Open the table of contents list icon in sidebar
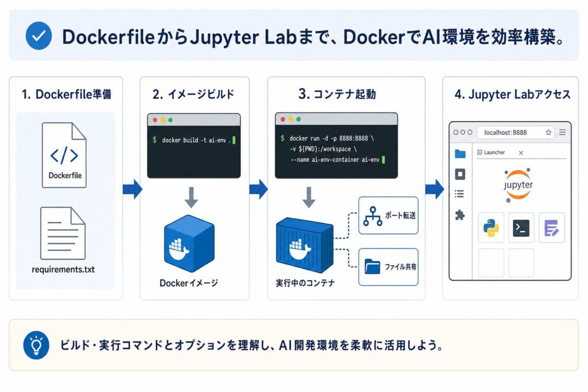The height and width of the screenshot is (392, 588). pos(459,194)
